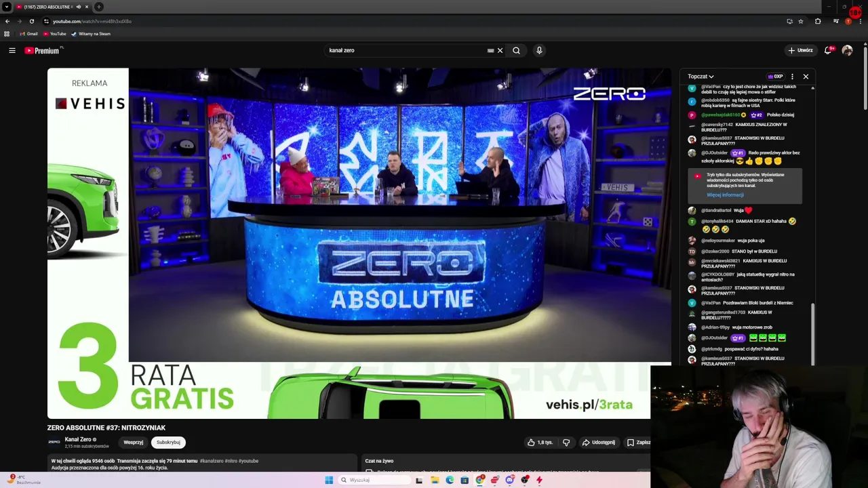Viewport: 868px width, 488px height.
Task: Open the YouTube bookmark
Action: (x=54, y=34)
